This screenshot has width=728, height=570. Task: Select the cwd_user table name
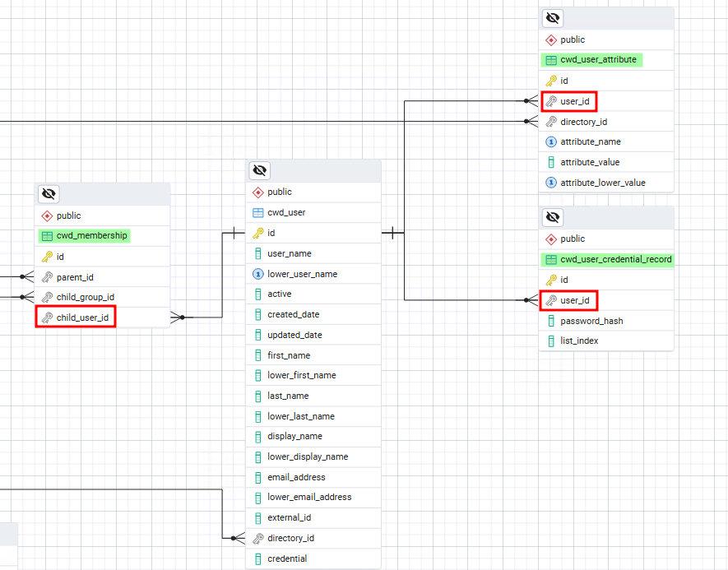[286, 212]
